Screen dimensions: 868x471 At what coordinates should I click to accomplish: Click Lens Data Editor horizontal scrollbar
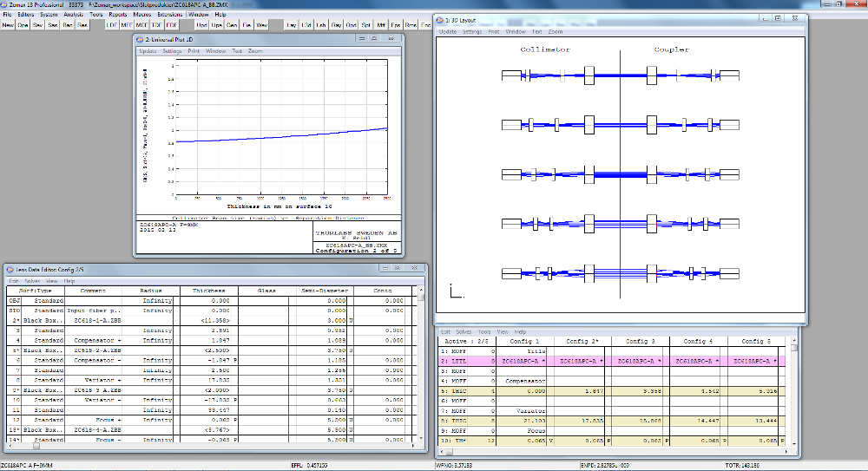point(211,445)
